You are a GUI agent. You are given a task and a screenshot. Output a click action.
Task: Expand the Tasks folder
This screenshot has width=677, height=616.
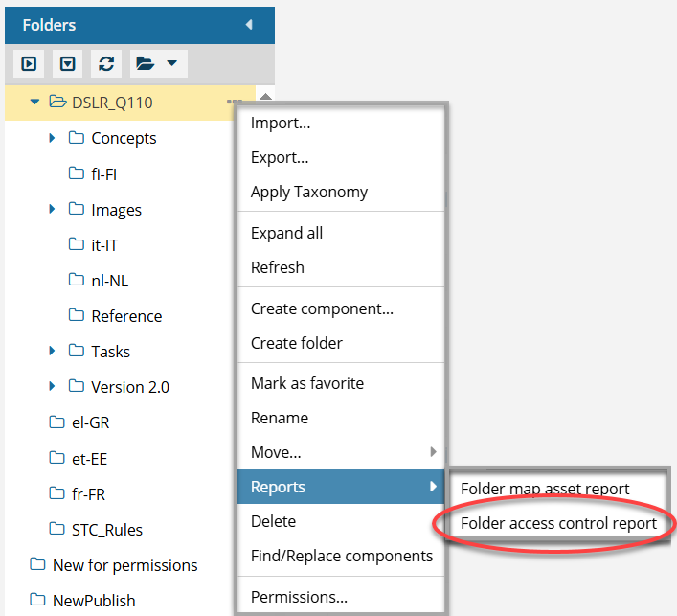[x=52, y=352]
